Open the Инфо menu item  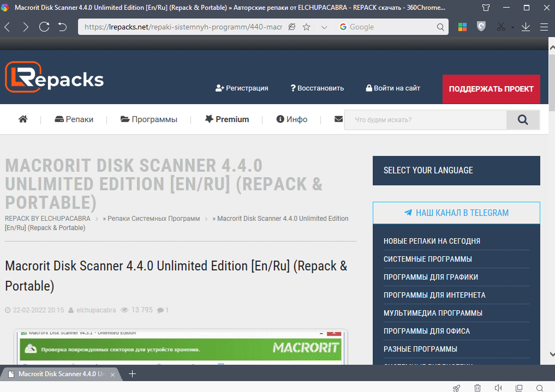pos(291,119)
